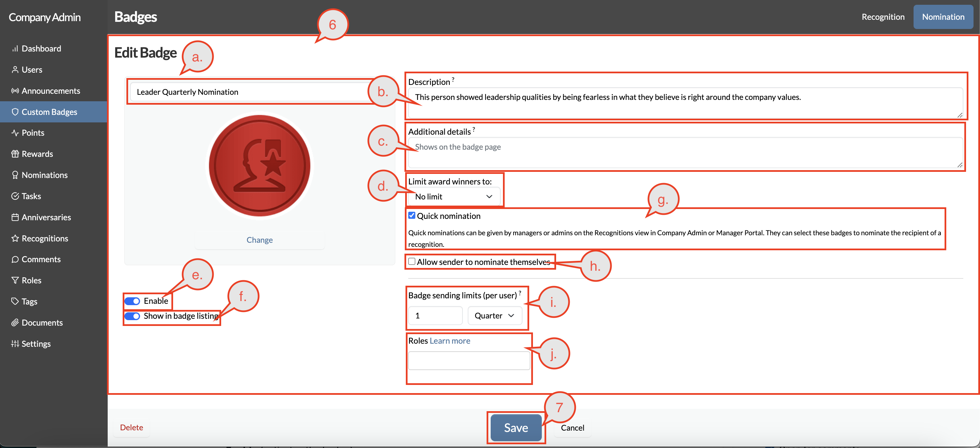Viewport: 980px width, 448px height.
Task: Click the Custom Badges shield icon
Action: (15, 112)
